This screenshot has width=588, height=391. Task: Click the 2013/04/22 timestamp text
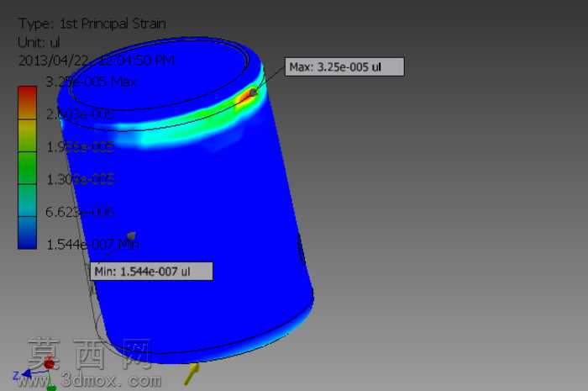(97, 61)
